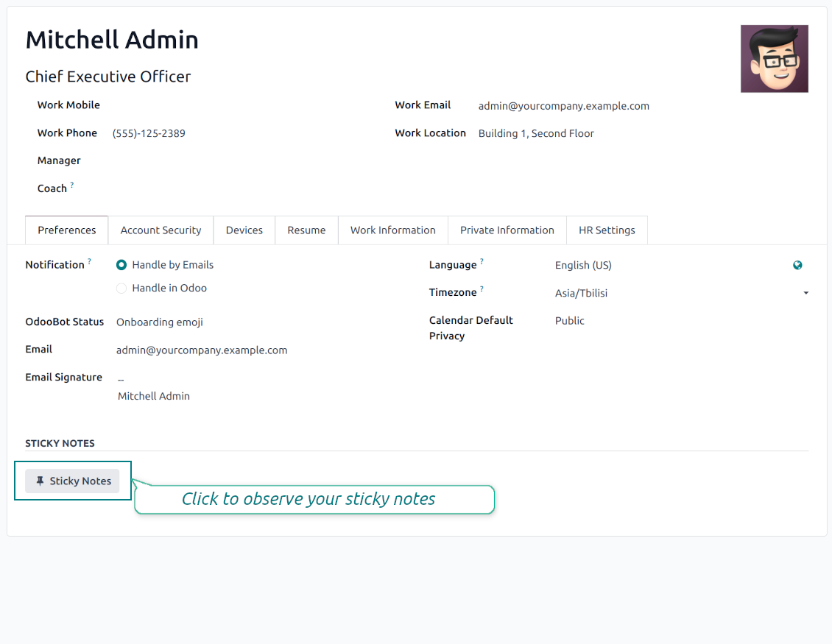Screen dimensions: 832x644
Task: Select the Handle by Emails option
Action: coord(121,265)
